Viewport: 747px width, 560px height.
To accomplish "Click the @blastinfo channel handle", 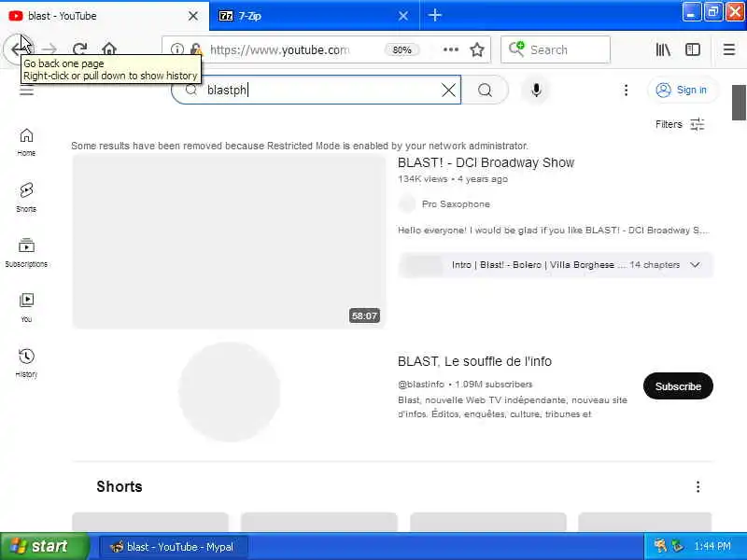I will [421, 385].
